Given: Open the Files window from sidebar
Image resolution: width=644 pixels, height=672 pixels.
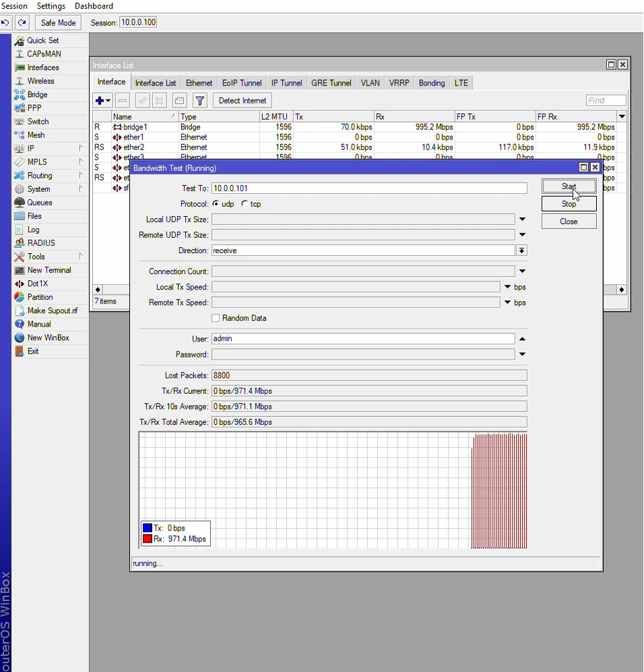Looking at the screenshot, I should click(34, 216).
